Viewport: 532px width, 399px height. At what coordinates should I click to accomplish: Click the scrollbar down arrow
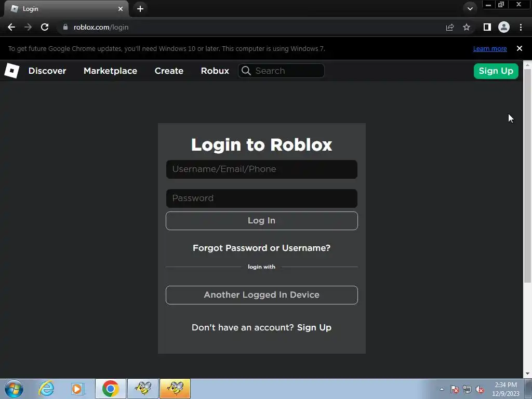pyautogui.click(x=527, y=374)
